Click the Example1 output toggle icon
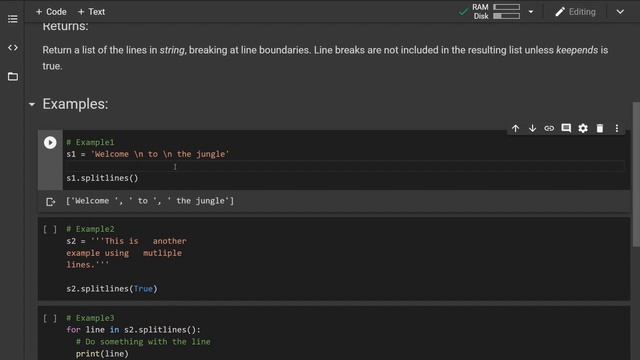 tap(50, 202)
